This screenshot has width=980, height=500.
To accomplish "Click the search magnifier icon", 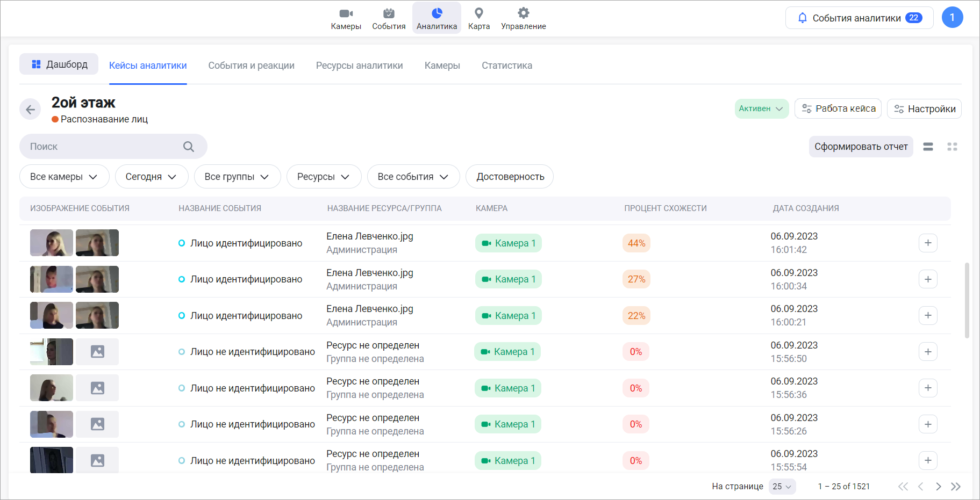I will pyautogui.click(x=188, y=147).
